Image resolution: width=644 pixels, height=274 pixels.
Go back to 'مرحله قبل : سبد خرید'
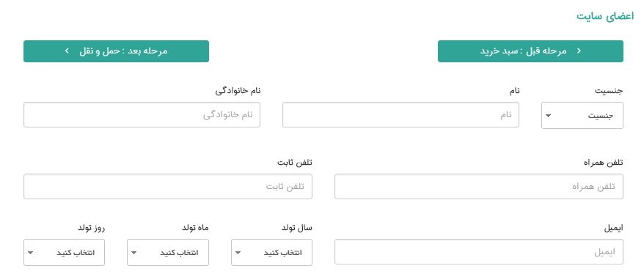click(x=530, y=51)
